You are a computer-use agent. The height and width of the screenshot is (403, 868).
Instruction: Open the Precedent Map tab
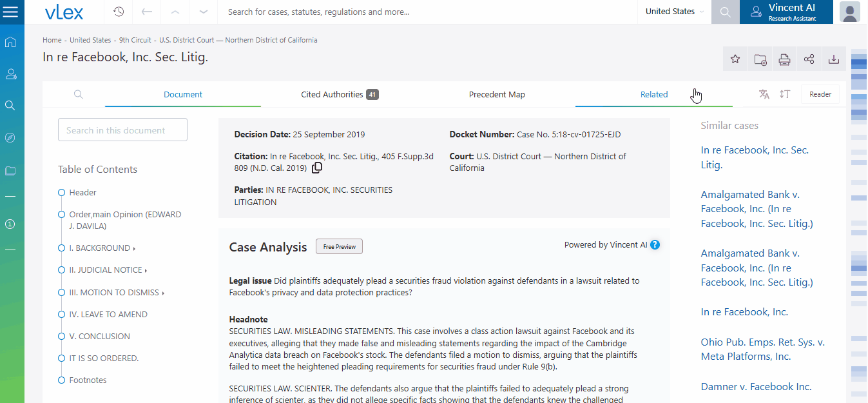(497, 95)
